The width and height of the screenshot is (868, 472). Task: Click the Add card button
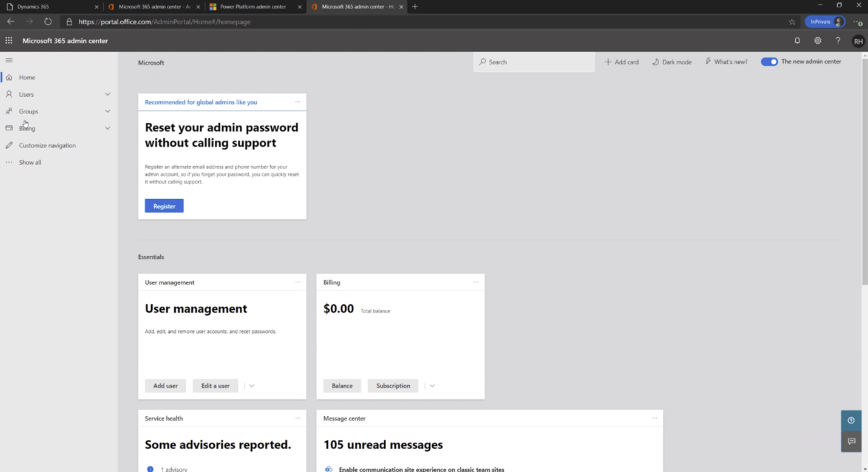(x=622, y=62)
